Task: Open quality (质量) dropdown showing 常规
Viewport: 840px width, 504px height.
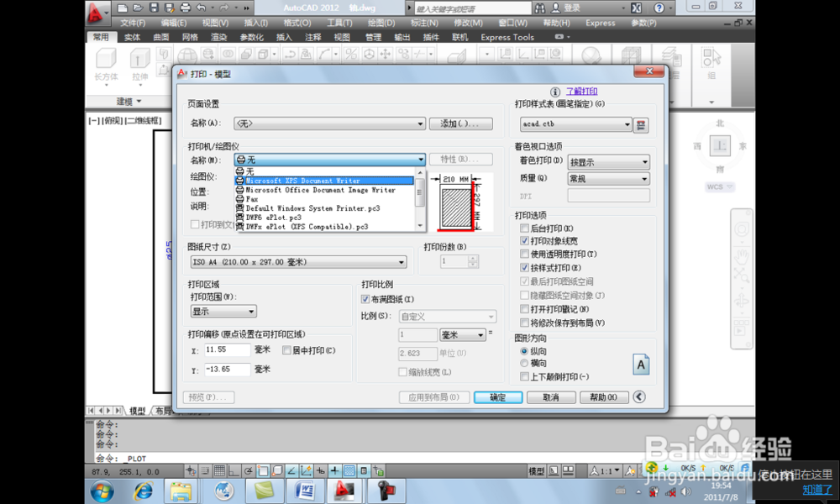Action: coord(608,178)
